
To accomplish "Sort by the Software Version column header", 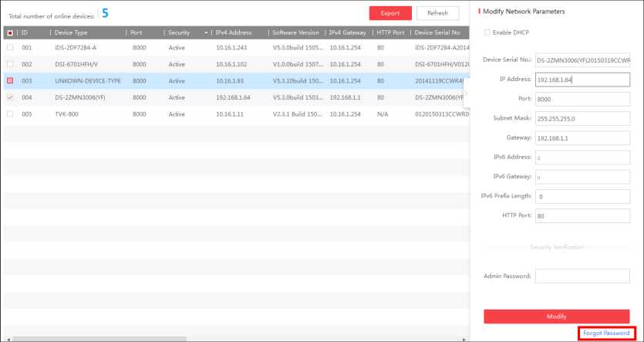I will (x=295, y=33).
